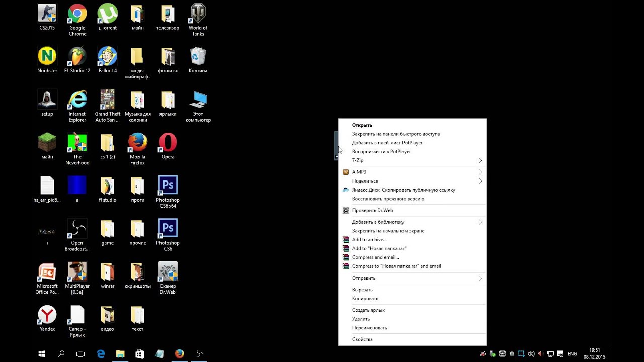Expand Добавить в библиотеку submenu
Image resolution: width=644 pixels, height=362 pixels.
coord(412,222)
